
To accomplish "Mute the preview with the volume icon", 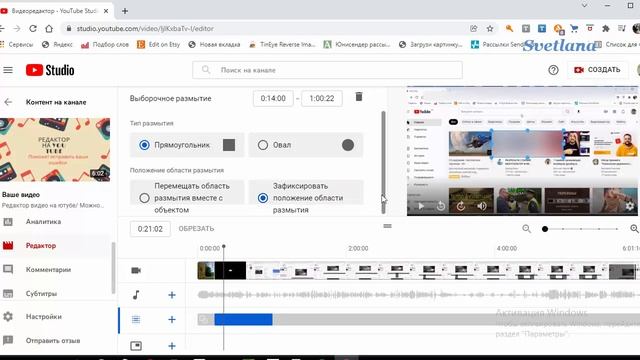I will click(x=482, y=206).
